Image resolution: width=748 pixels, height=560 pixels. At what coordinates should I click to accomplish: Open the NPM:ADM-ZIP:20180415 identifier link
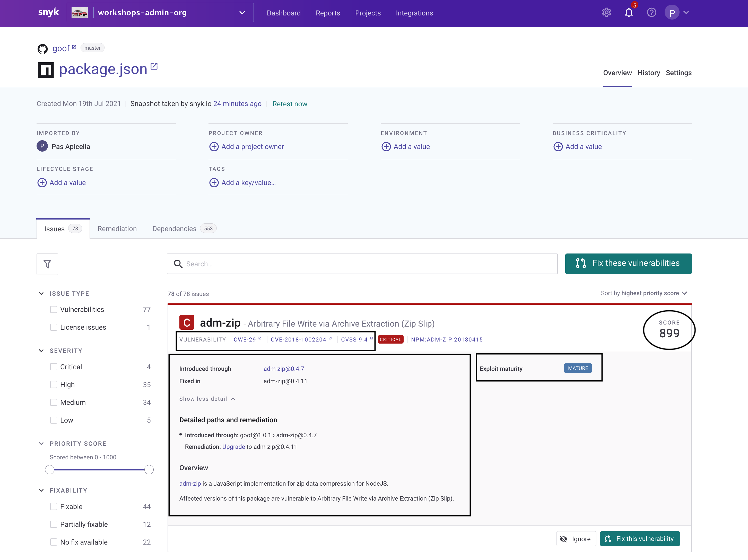[447, 339]
